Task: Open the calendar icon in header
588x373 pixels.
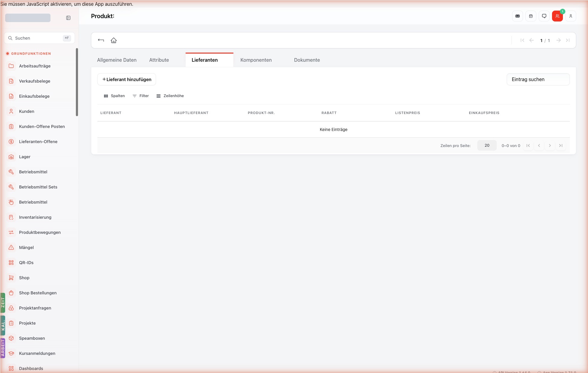Action: tap(531, 16)
